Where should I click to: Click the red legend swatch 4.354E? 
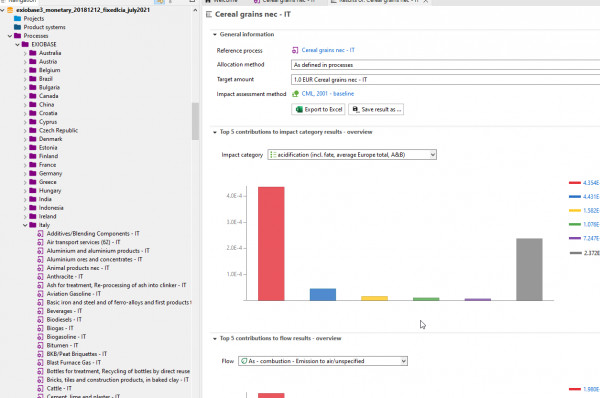[x=575, y=183]
